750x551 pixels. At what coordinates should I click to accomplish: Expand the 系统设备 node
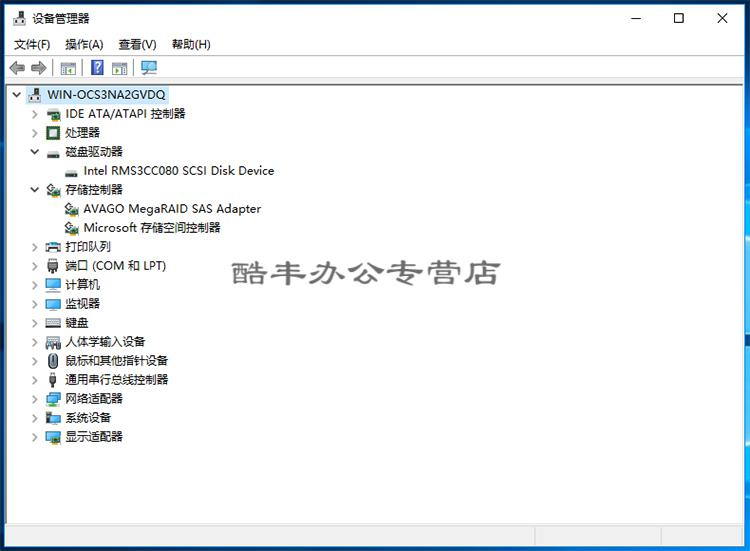click(x=34, y=418)
